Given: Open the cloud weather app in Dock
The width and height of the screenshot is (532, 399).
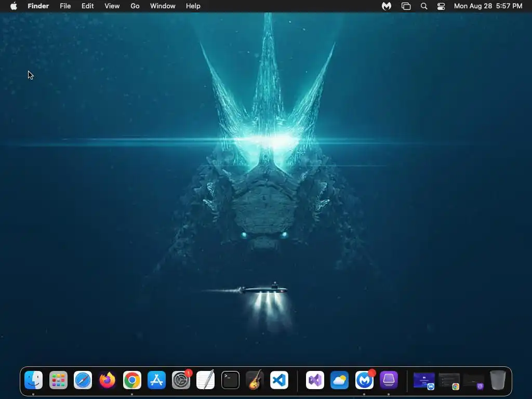Looking at the screenshot, I should point(339,380).
